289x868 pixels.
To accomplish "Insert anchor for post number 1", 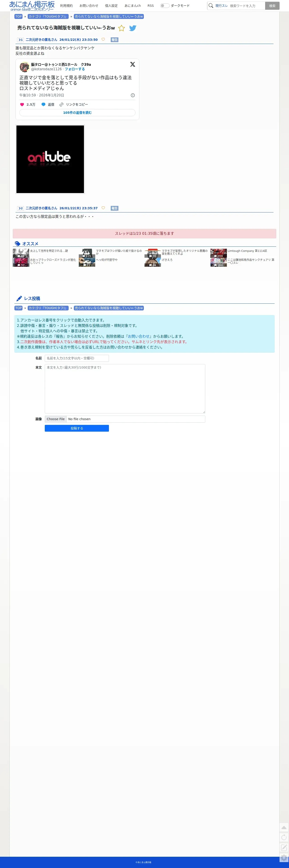I will tap(20, 40).
